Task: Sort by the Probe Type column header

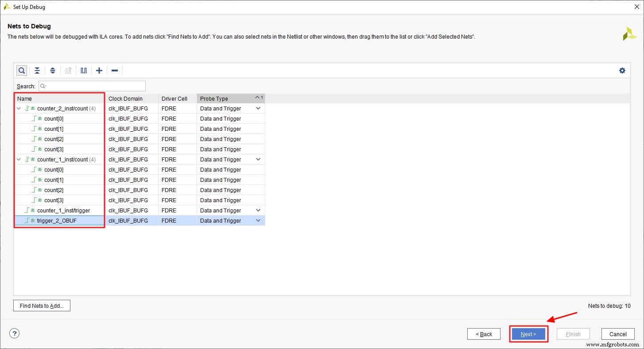Action: click(x=214, y=98)
